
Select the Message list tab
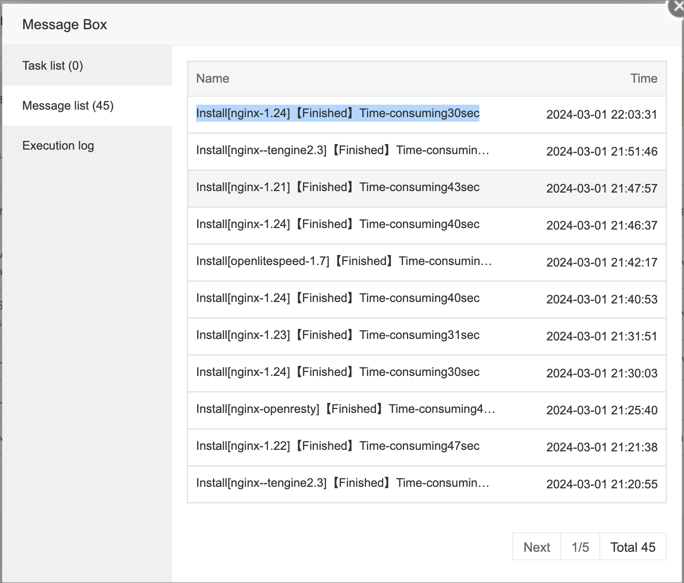point(68,106)
